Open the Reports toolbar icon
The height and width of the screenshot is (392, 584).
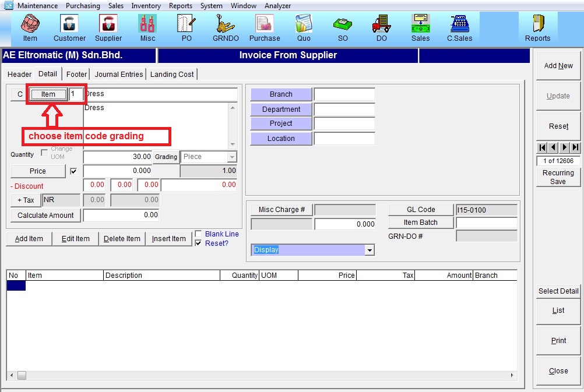(x=537, y=27)
